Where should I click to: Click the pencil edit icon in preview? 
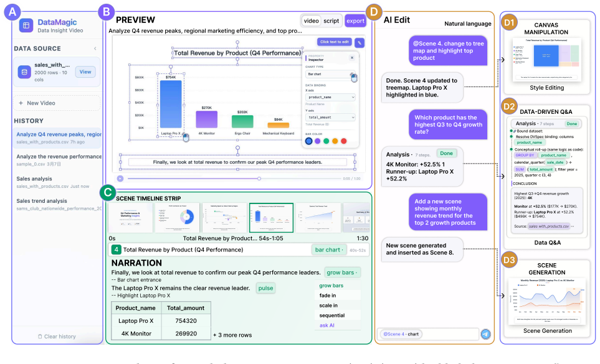[x=360, y=43]
